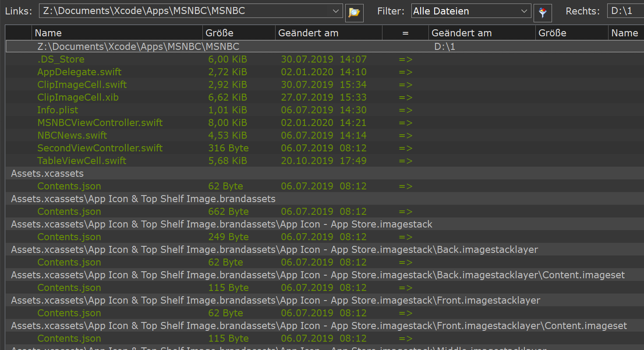
Task: Click the 8,00 KiB size value
Action: 227,122
